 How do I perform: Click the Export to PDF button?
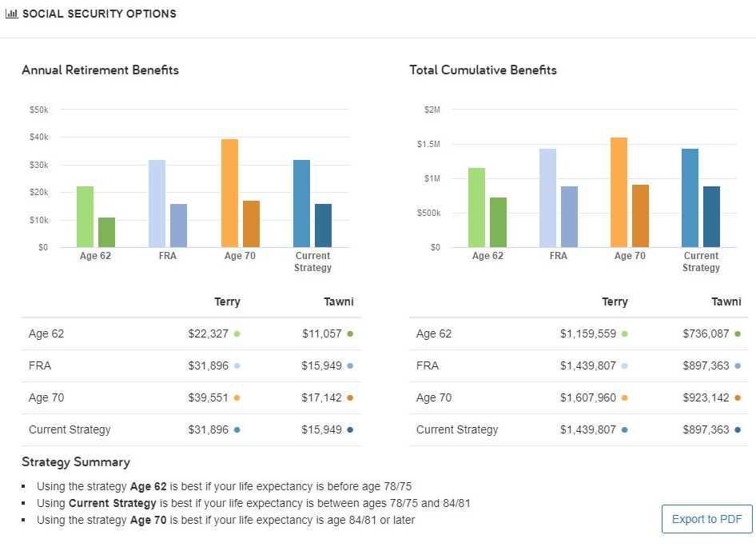pos(706,518)
